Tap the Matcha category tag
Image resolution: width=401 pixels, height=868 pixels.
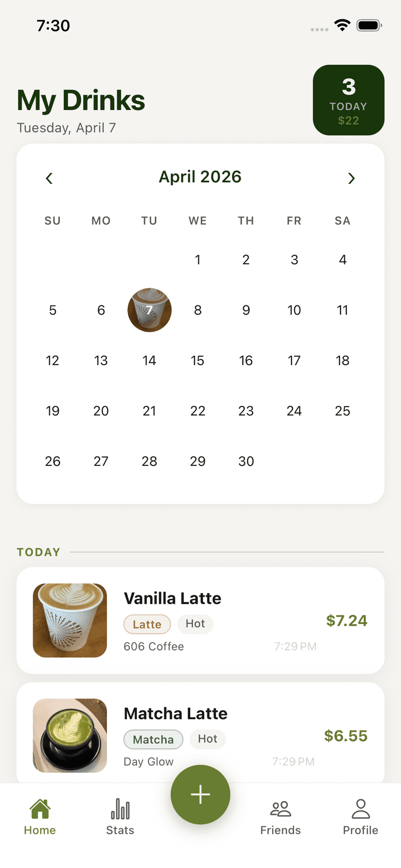pos(153,740)
